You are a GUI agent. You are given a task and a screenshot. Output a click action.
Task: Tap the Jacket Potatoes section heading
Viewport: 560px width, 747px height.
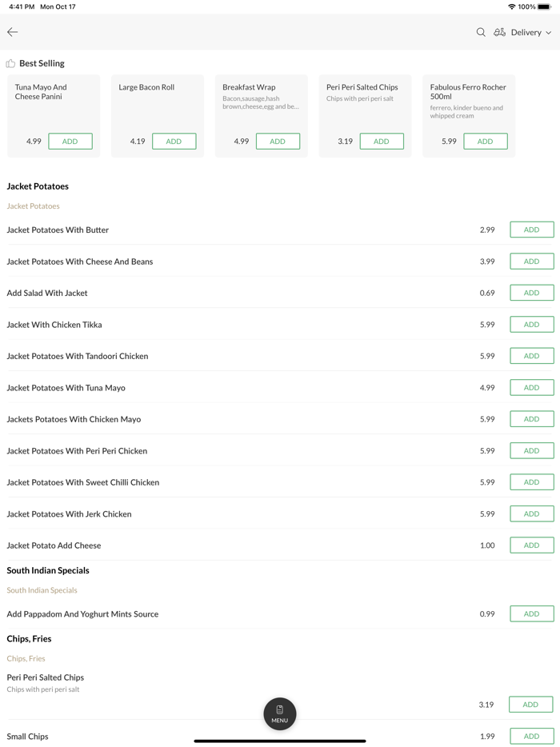[38, 186]
